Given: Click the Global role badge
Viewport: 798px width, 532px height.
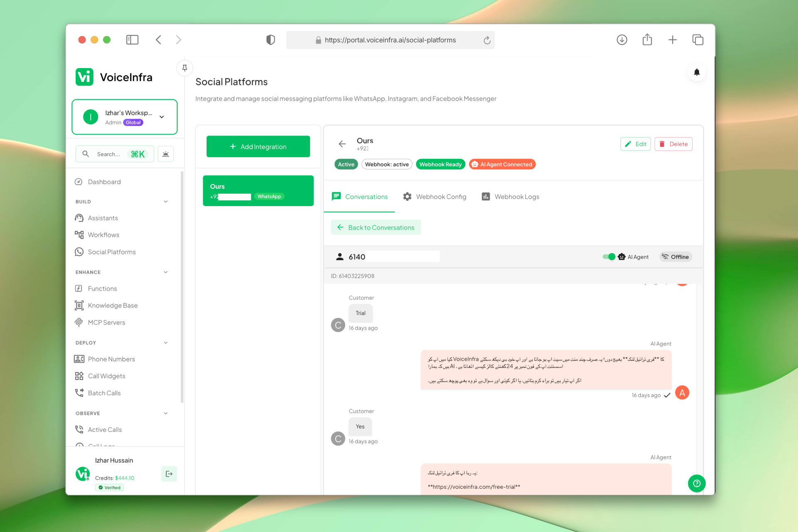Looking at the screenshot, I should click(x=133, y=123).
